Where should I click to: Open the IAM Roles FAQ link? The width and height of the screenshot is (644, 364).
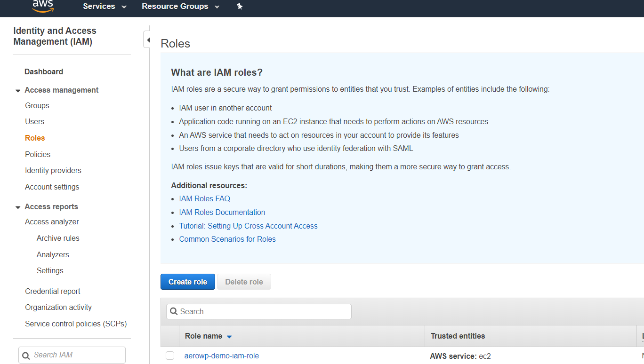tap(204, 198)
